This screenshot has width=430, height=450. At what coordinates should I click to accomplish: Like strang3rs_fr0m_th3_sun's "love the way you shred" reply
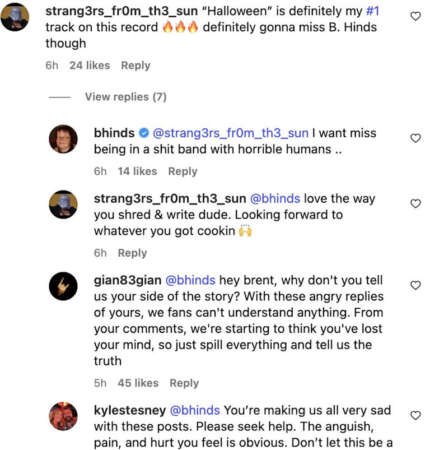point(415,203)
